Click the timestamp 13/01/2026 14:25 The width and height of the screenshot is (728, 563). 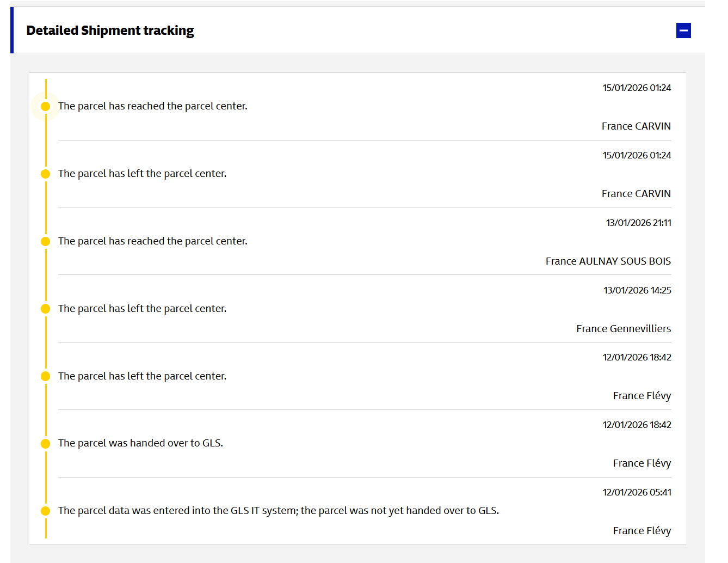coord(637,290)
